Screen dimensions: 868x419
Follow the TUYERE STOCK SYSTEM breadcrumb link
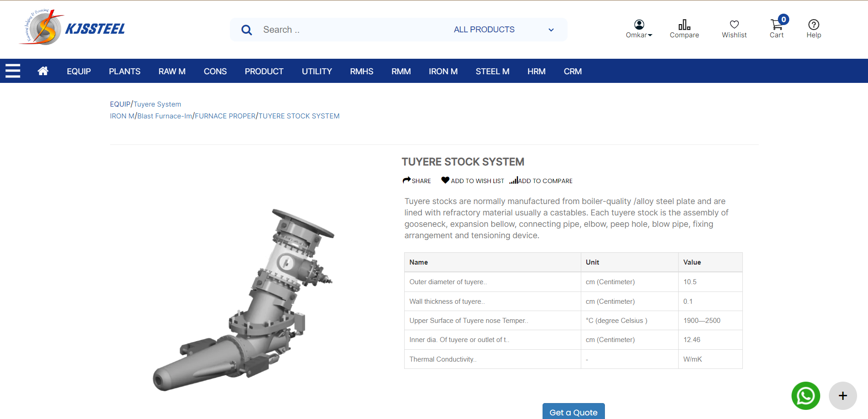(299, 116)
